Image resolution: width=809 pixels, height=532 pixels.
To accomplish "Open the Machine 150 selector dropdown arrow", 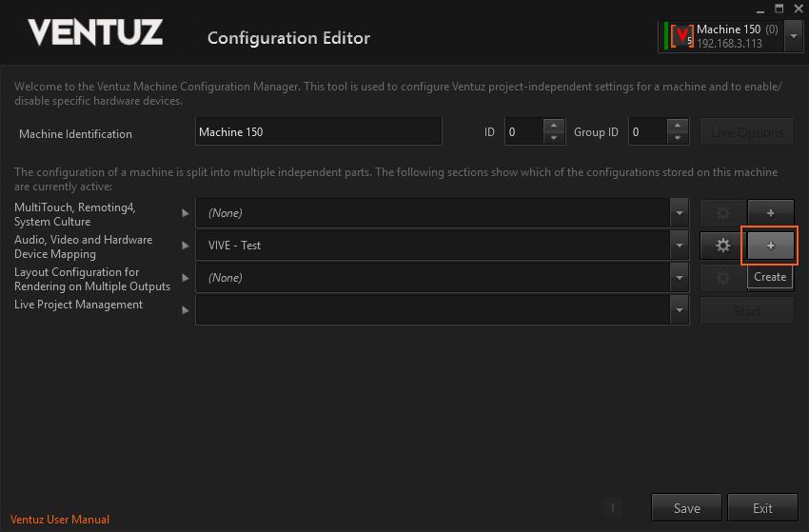I will pos(794,36).
